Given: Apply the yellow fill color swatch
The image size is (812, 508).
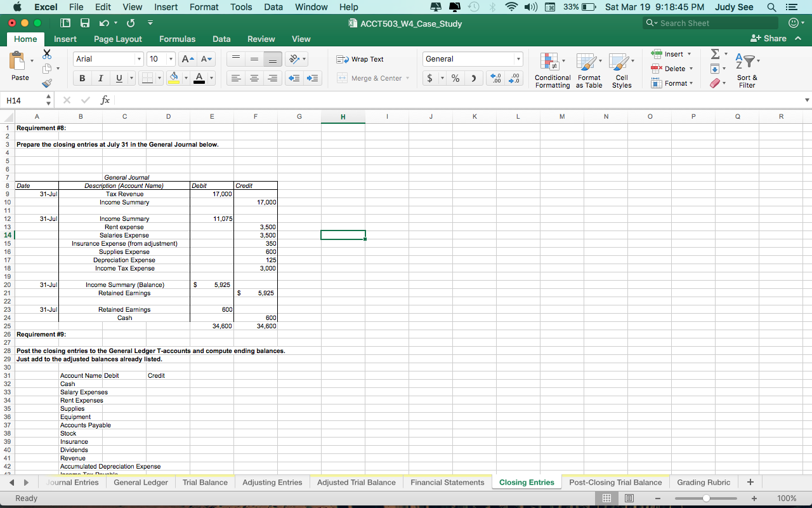Looking at the screenshot, I should coord(173,78).
